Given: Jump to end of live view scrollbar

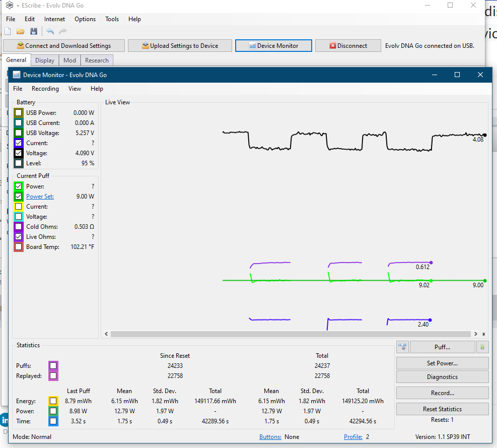Looking at the screenshot, I should click(x=483, y=334).
